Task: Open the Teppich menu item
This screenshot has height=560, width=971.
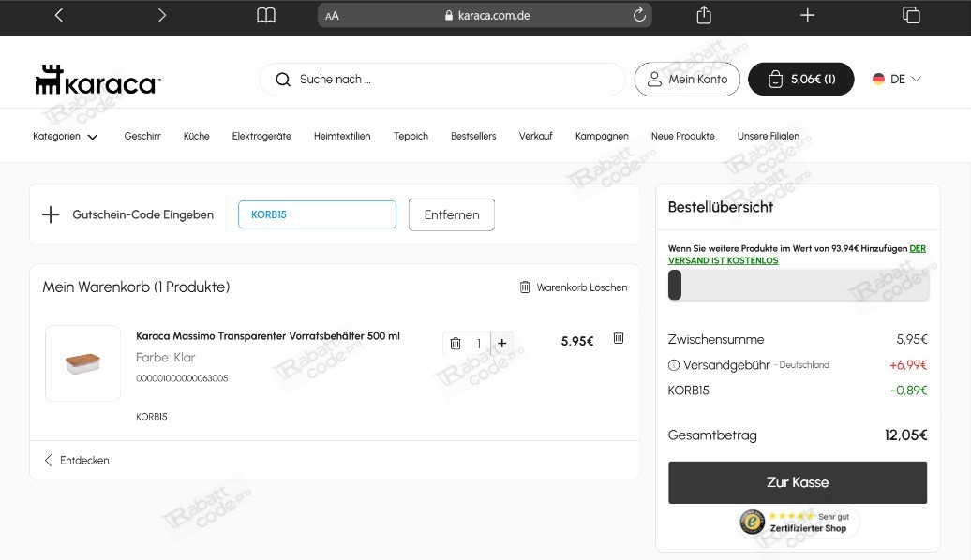Action: (x=411, y=136)
